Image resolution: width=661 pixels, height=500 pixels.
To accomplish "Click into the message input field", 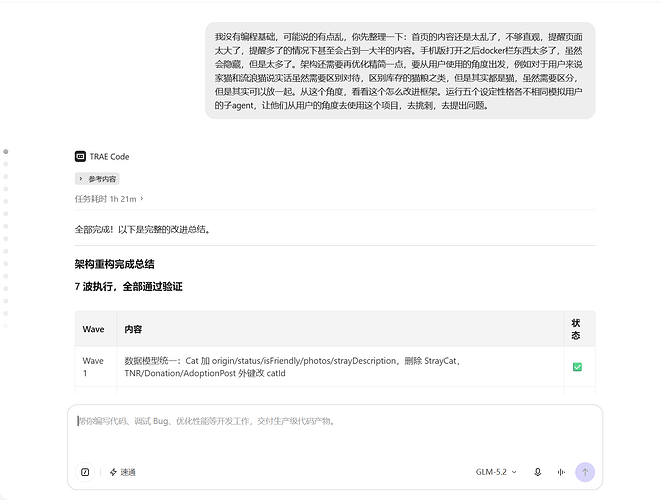I will [335, 434].
